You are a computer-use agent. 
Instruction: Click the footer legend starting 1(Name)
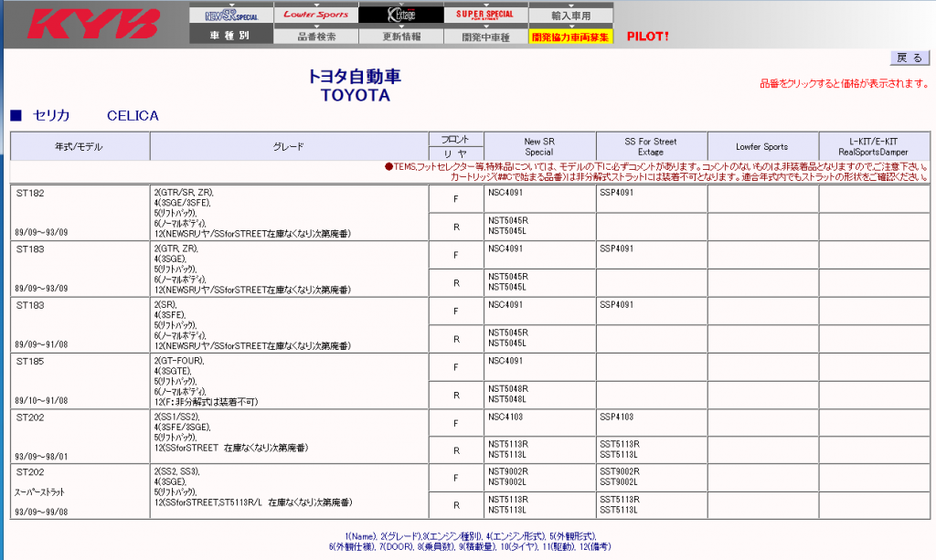pyautogui.click(x=470, y=542)
